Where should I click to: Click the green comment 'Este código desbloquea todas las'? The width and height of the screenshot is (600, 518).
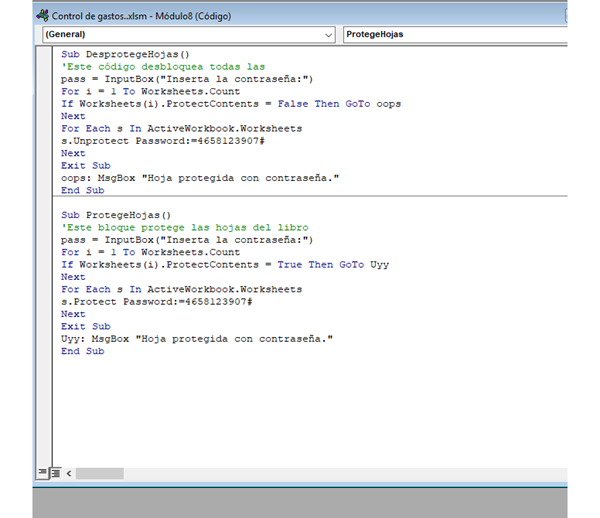tap(163, 67)
